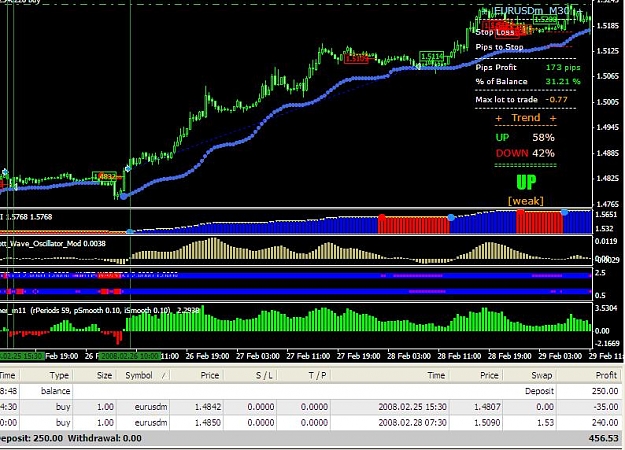Click the Max lot to trade label
Viewport: 625px width, 450px height.
pos(507,100)
